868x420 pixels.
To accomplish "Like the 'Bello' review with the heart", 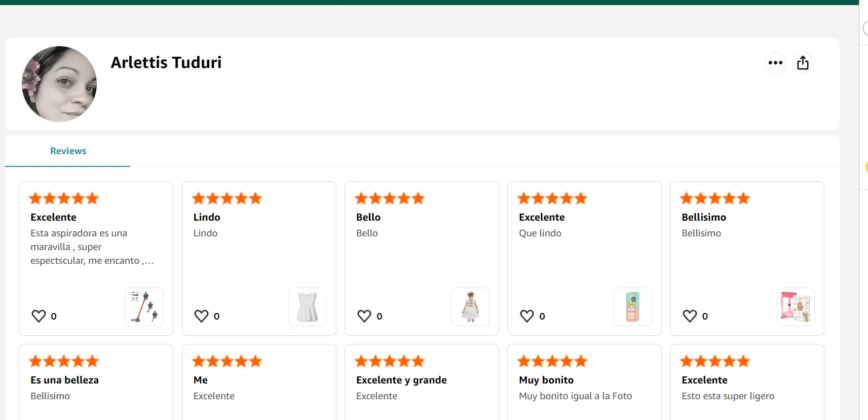I will pos(364,316).
